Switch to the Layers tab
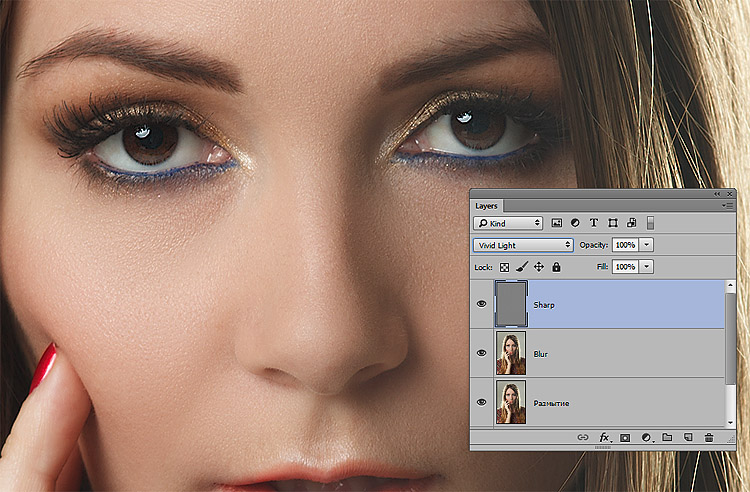The image size is (750, 492). click(x=486, y=206)
